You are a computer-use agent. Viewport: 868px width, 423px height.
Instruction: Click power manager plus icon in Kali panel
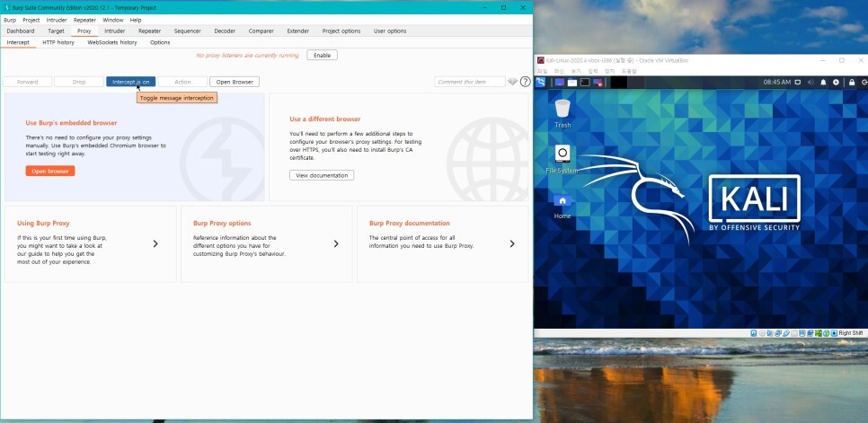coord(836,82)
